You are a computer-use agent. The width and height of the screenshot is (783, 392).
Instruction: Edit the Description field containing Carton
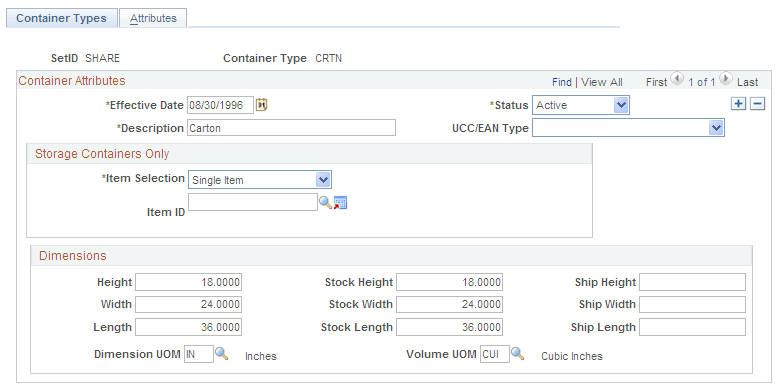[291, 128]
